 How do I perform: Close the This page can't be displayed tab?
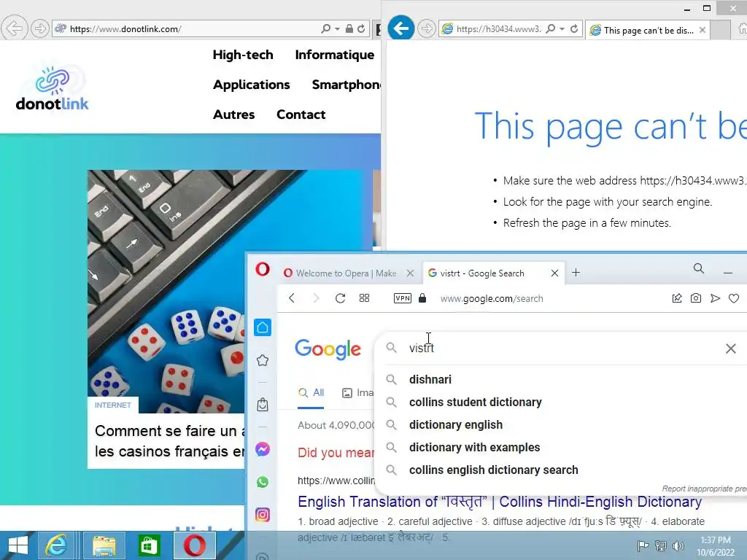click(x=703, y=30)
